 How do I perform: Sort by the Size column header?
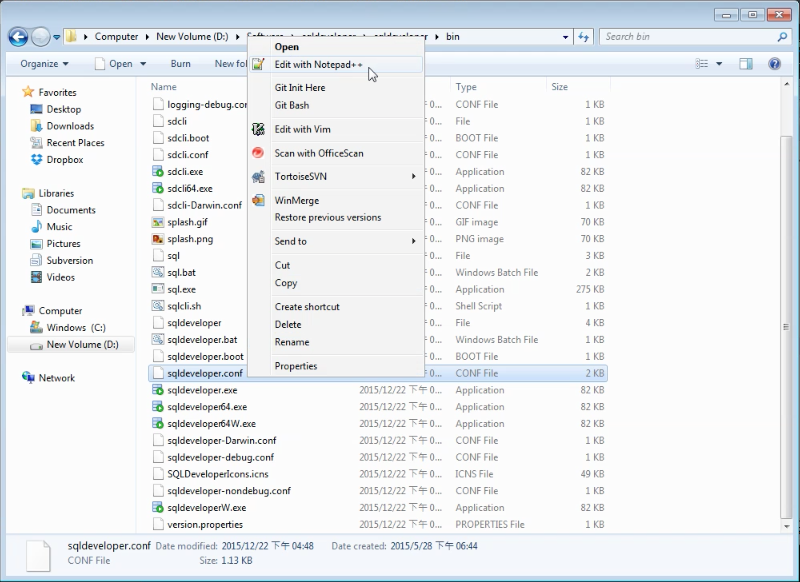pyautogui.click(x=559, y=87)
